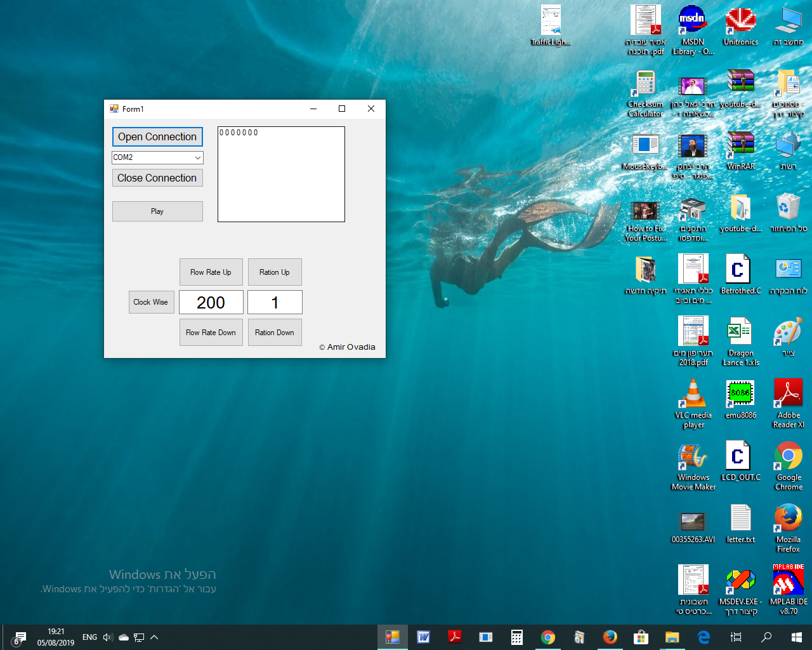Click the Ration Down button
The width and height of the screenshot is (812, 650).
click(275, 333)
